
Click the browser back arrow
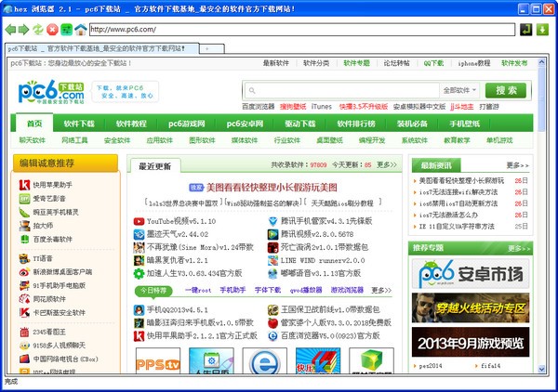tap(10, 30)
